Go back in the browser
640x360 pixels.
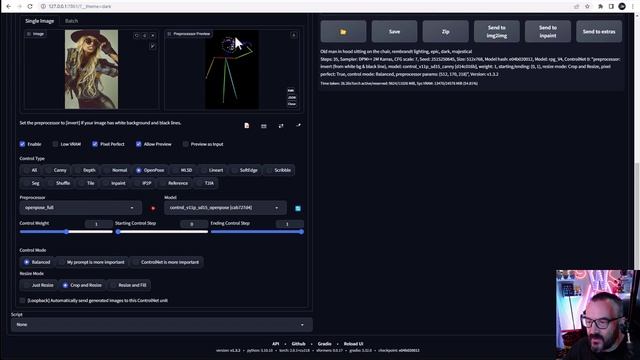click(x=9, y=6)
